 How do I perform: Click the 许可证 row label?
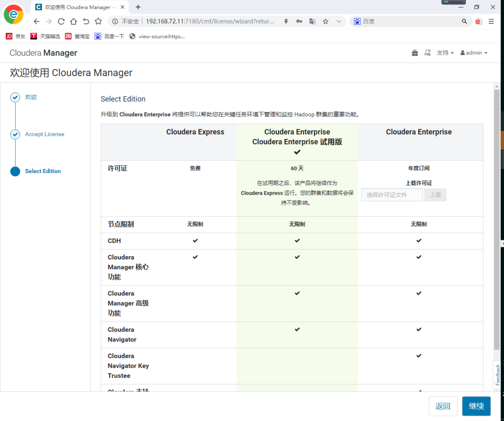point(118,168)
